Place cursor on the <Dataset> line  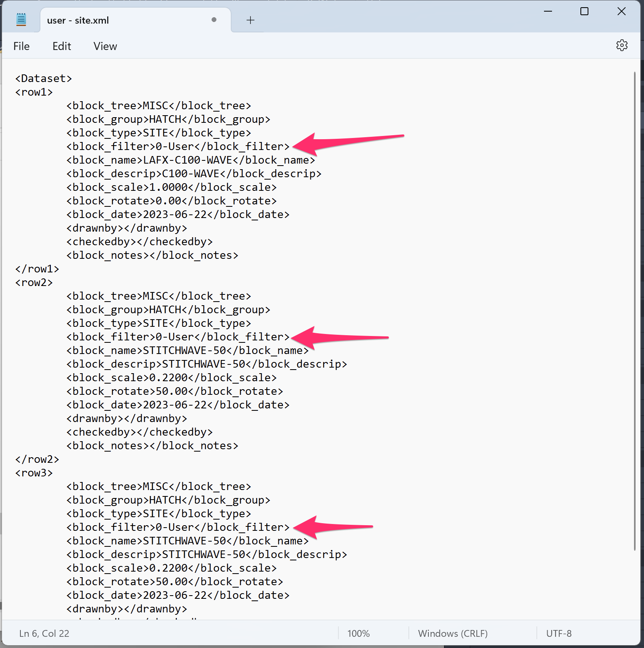[44, 78]
